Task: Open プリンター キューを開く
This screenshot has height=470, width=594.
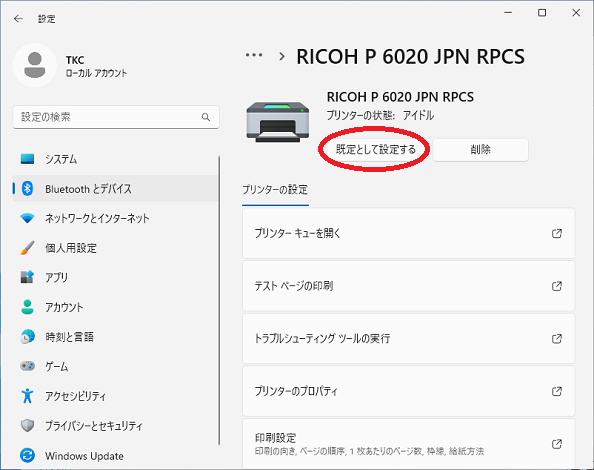Action: (x=408, y=233)
